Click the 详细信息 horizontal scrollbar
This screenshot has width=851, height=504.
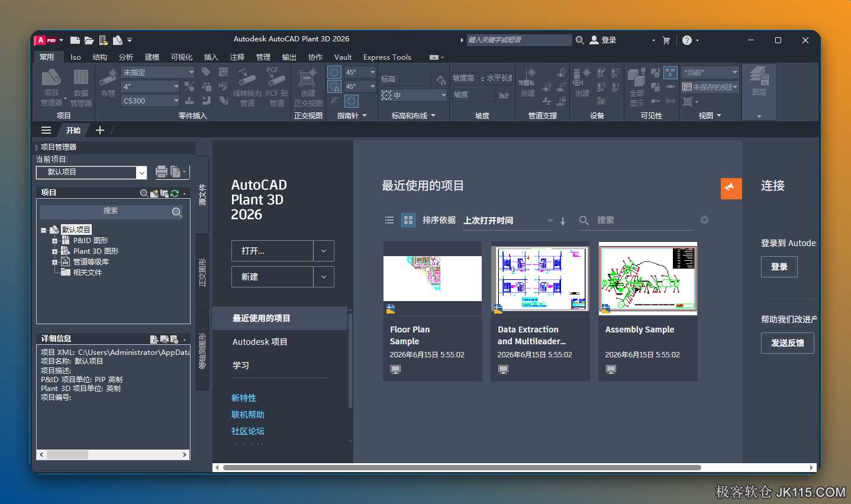[113, 455]
